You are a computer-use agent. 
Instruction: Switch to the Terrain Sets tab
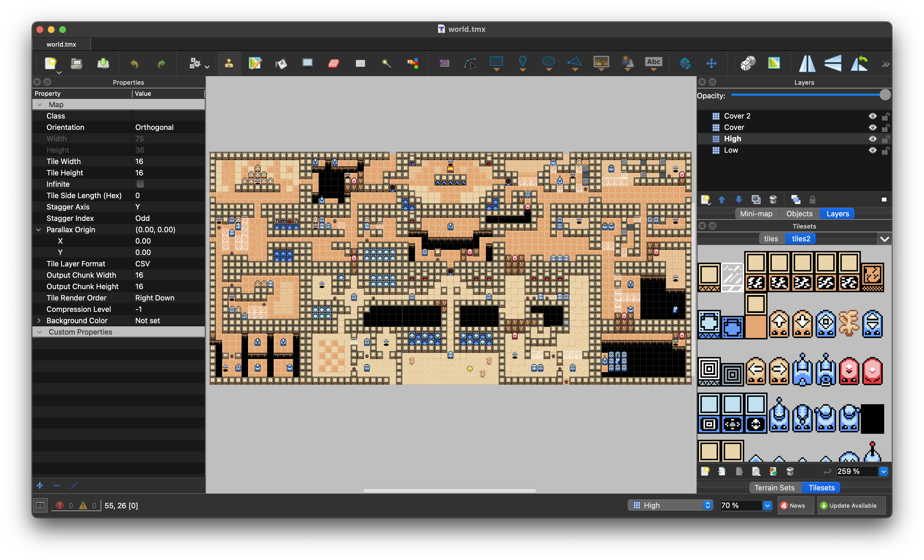tap(774, 488)
